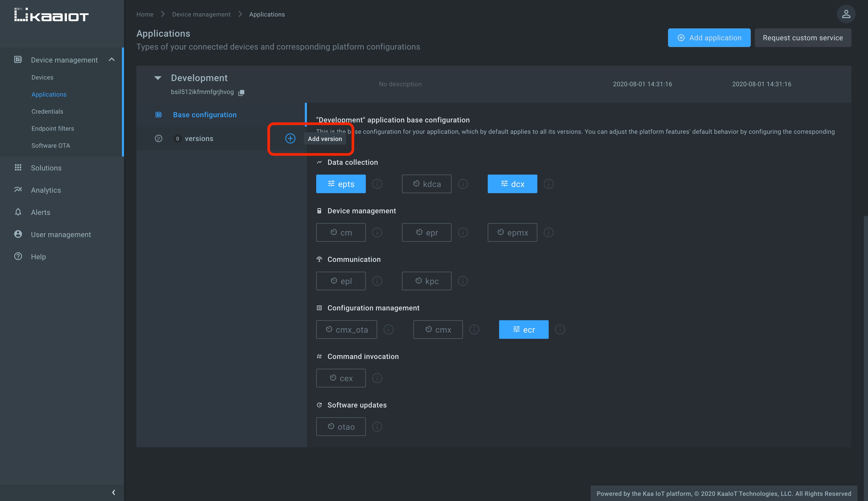Collapse the sidebar with the bottom arrow
Image resolution: width=868 pixels, height=501 pixels.
tap(114, 492)
